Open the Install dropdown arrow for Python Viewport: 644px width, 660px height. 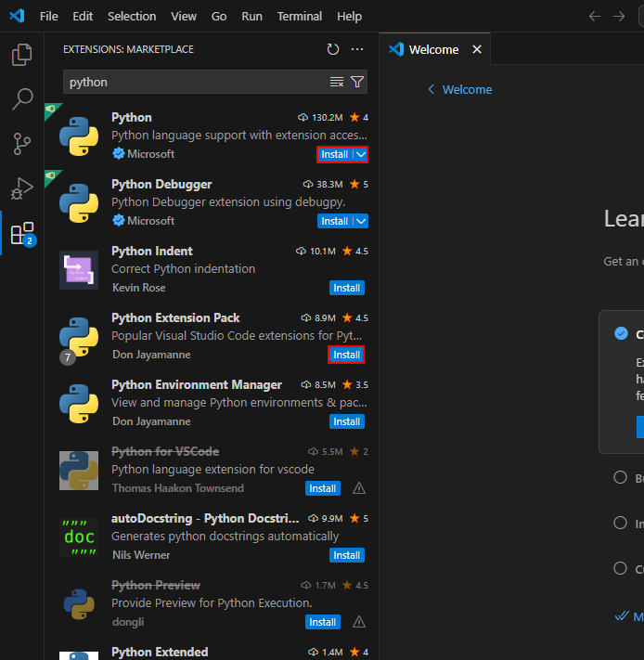point(361,154)
